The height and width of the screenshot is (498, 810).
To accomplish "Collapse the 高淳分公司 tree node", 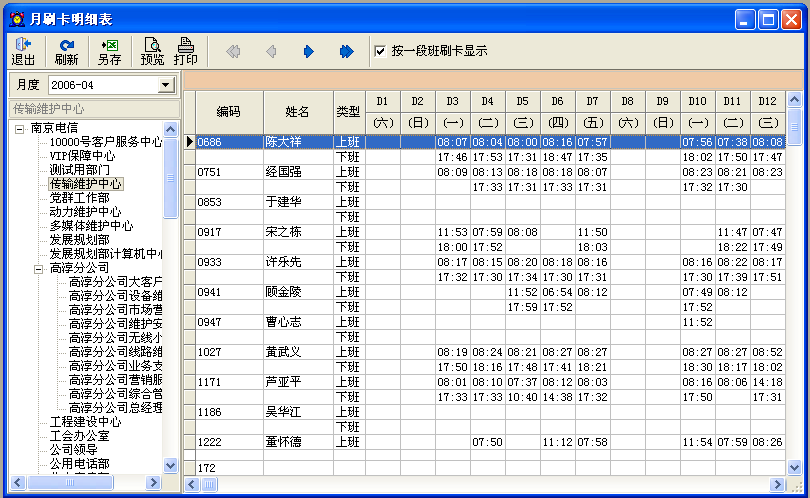I will pyautogui.click(x=38, y=269).
